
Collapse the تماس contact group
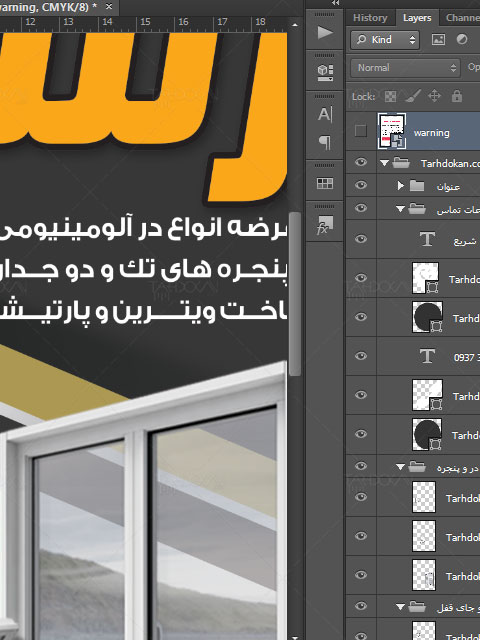pos(400,209)
